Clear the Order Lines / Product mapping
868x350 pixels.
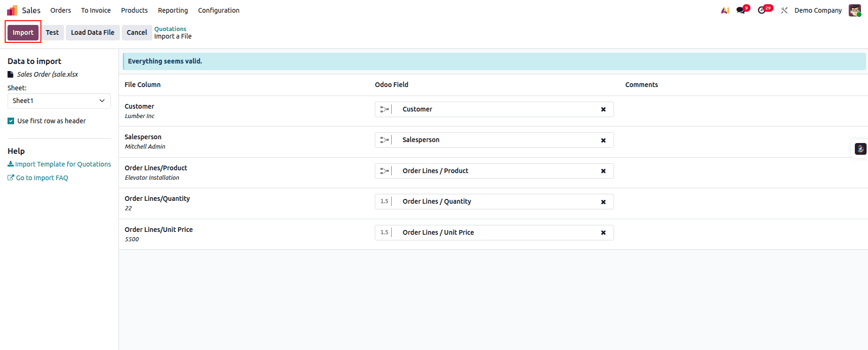click(x=603, y=171)
